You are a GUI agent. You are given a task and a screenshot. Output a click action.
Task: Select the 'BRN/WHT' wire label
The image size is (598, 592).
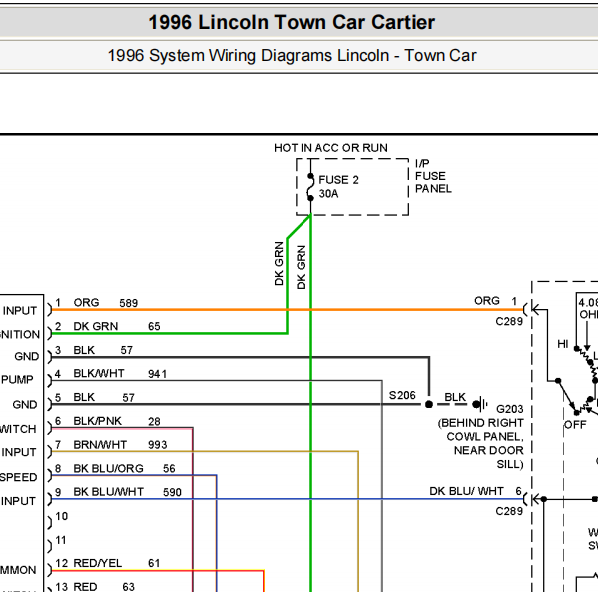click(100, 445)
